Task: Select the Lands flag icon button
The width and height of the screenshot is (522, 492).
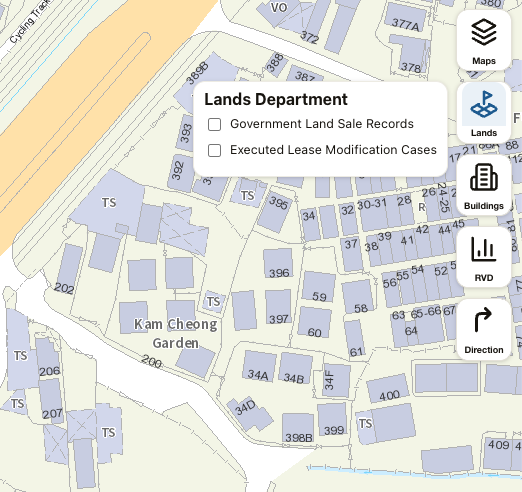Action: click(484, 113)
